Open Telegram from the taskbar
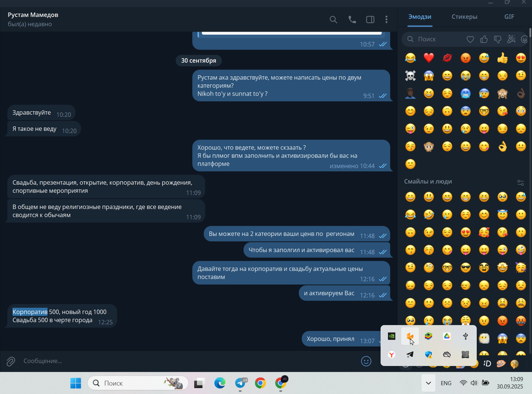 click(241, 383)
